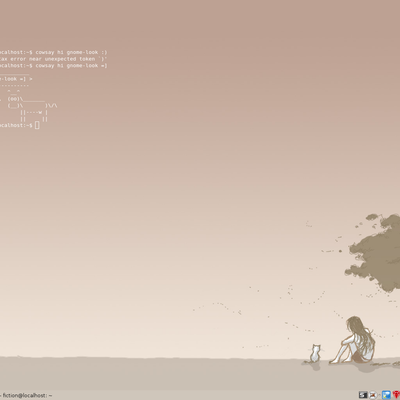Click the round crossed-out tray icon
Screen dimensions: 400x400
[374, 395]
